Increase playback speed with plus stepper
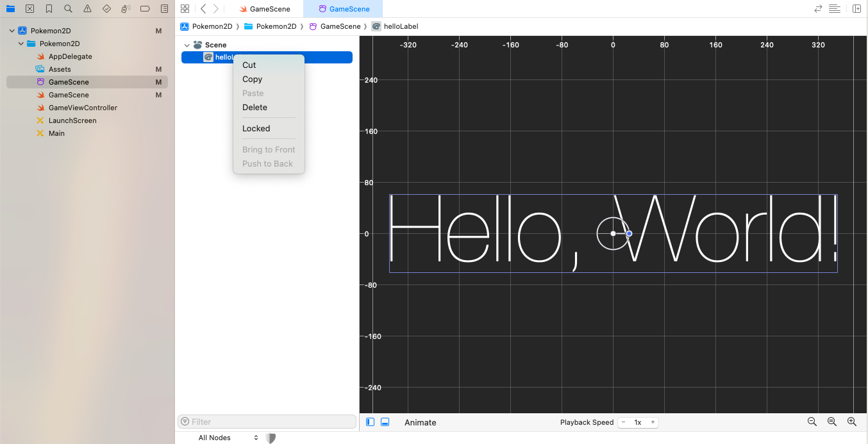 click(x=653, y=422)
